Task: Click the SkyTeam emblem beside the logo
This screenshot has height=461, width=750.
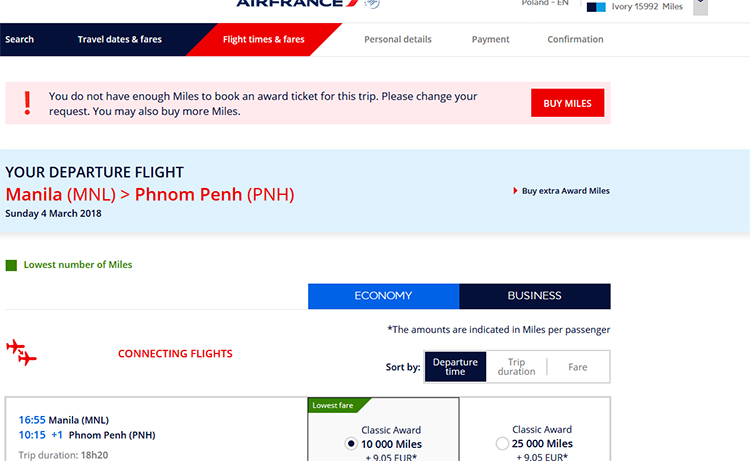Action: point(372,4)
